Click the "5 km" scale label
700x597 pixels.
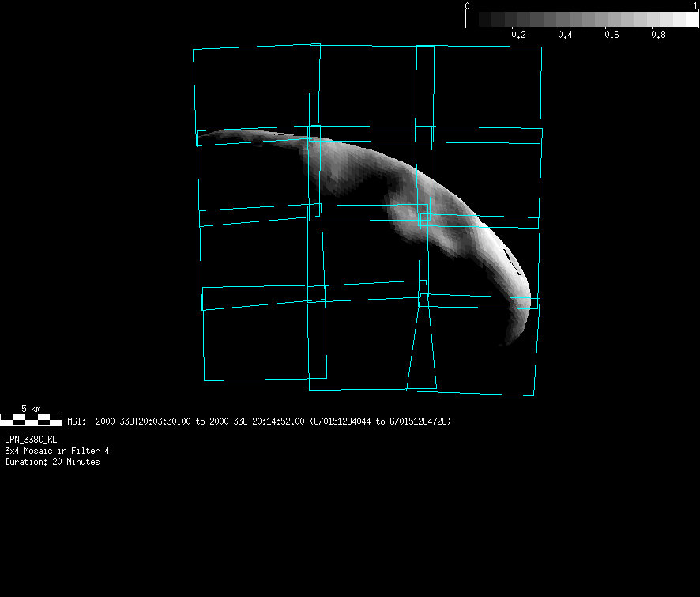click(x=31, y=408)
